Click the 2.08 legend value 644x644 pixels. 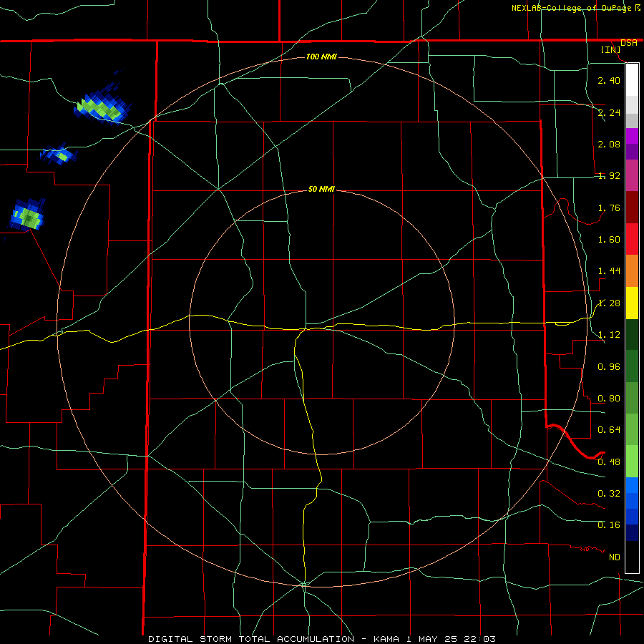[609, 144]
